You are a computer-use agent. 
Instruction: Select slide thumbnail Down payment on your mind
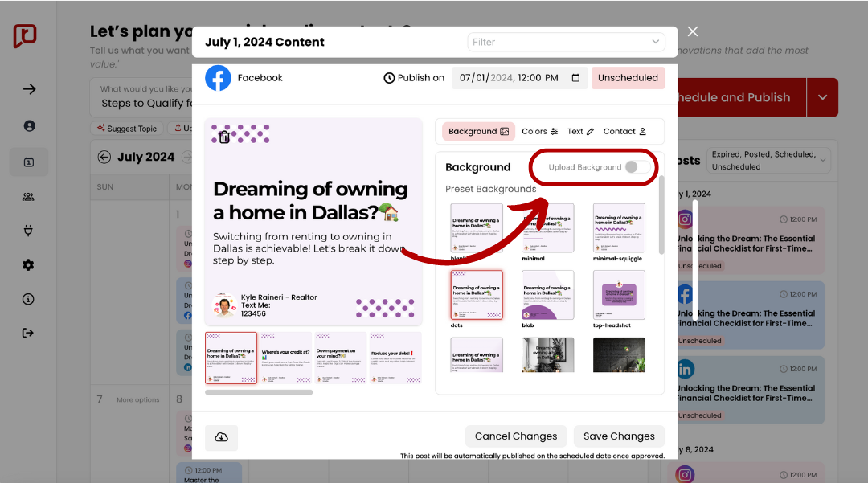pos(340,358)
